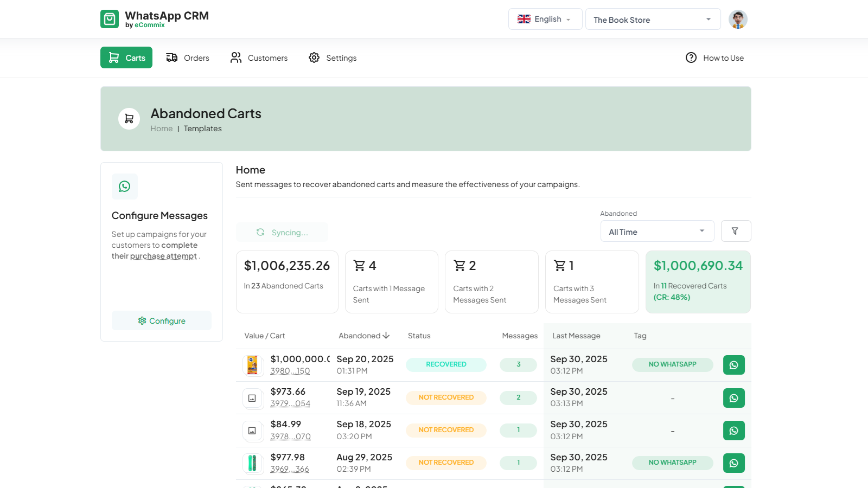Open the All Time abandoned period dropdown
The image size is (868, 488).
pyautogui.click(x=657, y=232)
